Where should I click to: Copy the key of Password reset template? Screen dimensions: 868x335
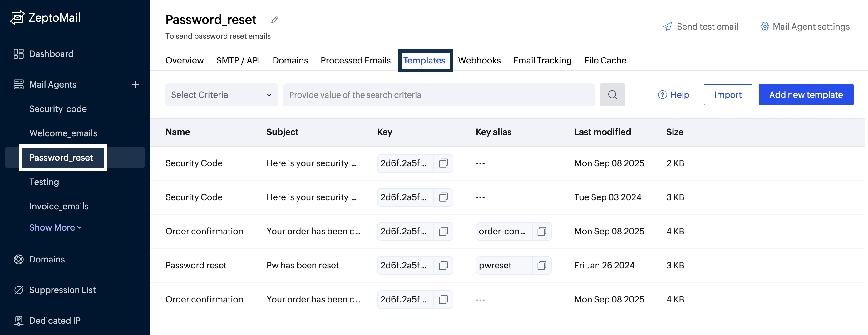pos(443,266)
